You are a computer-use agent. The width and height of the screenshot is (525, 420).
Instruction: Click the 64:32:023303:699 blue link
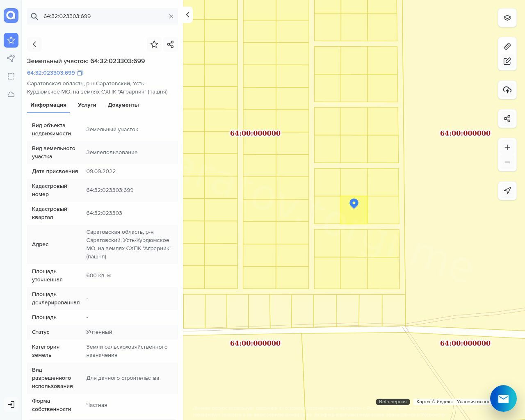(x=51, y=73)
